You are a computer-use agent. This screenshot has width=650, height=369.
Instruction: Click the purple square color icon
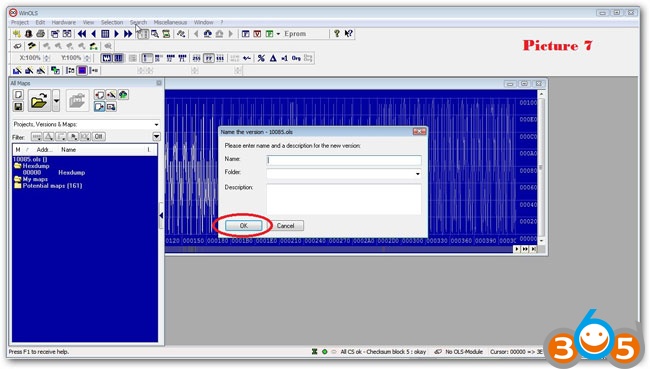pos(82,70)
